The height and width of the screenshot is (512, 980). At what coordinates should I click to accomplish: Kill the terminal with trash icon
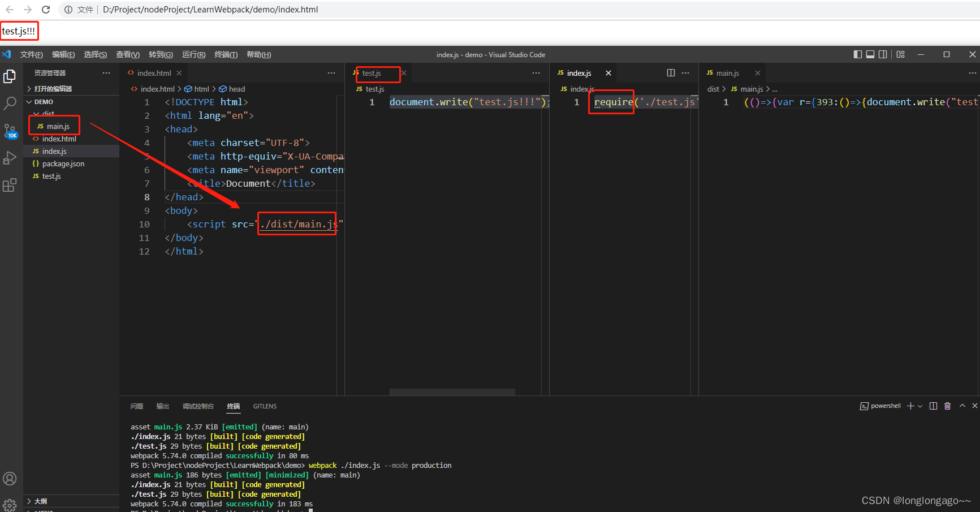[x=948, y=406]
